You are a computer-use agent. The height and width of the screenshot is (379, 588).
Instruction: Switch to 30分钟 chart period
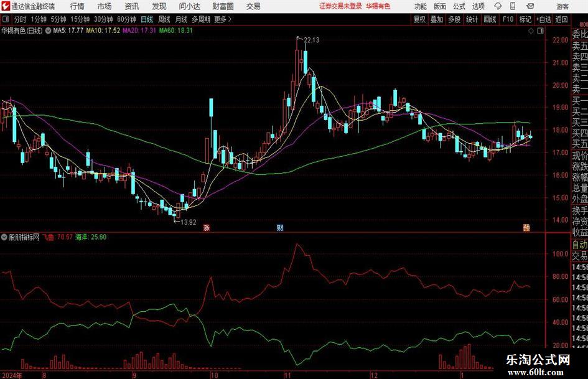(103, 19)
